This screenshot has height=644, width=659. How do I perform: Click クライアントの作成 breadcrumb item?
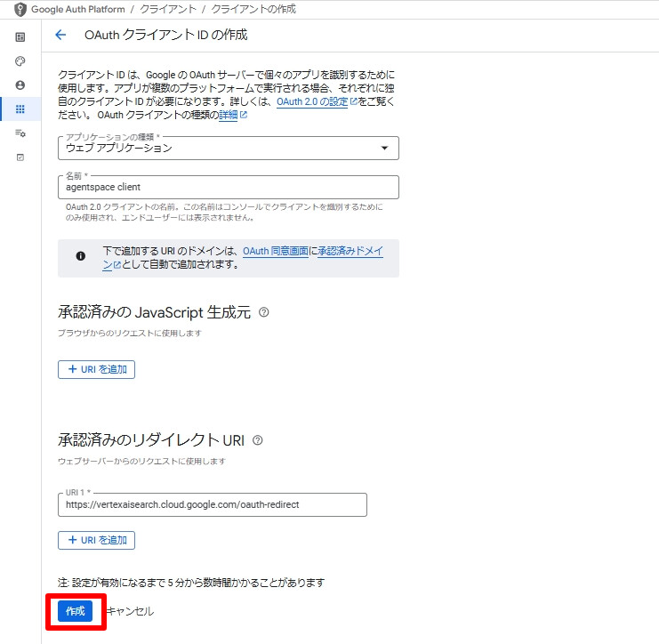coord(253,9)
